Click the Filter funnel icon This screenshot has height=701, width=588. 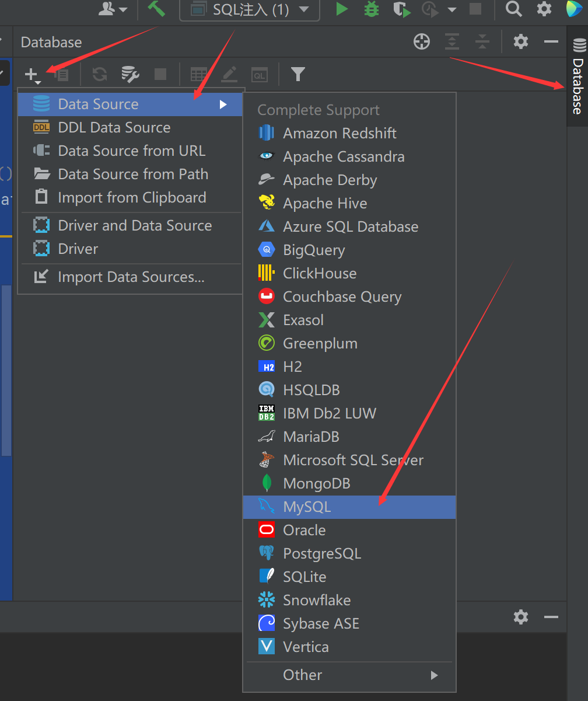tap(298, 74)
